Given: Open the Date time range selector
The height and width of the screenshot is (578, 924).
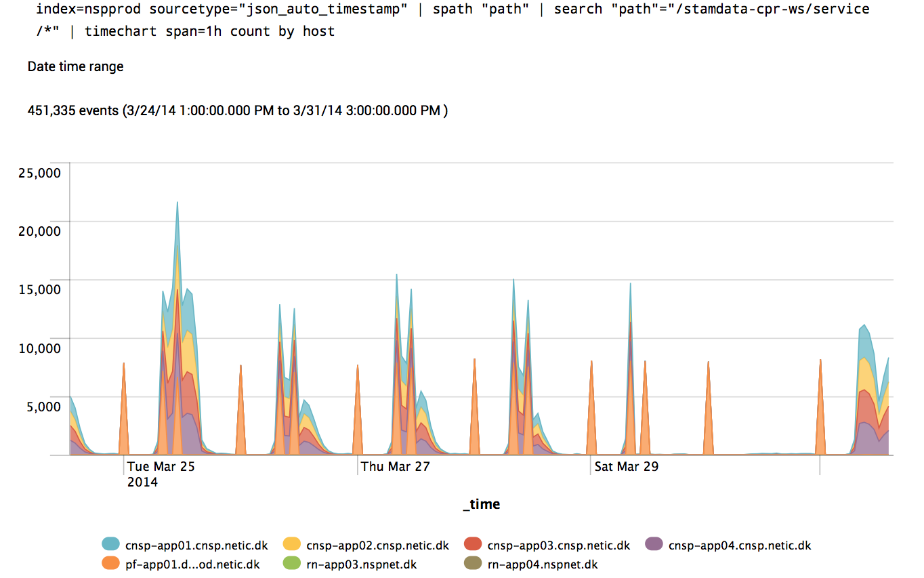Looking at the screenshot, I should 75,66.
